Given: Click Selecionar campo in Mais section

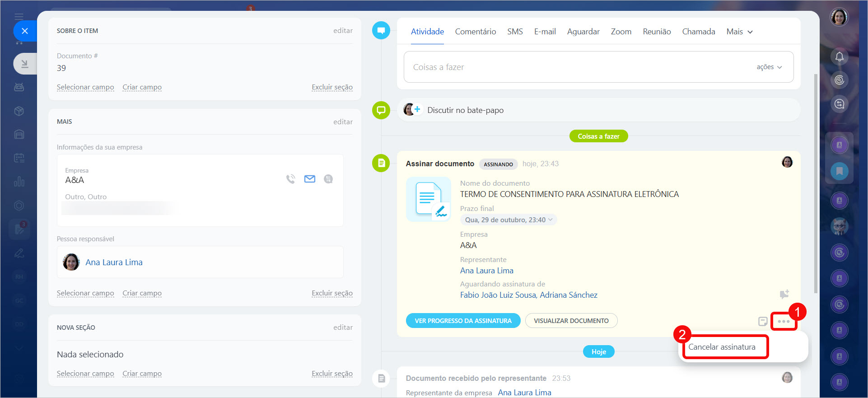Looking at the screenshot, I should [x=85, y=293].
